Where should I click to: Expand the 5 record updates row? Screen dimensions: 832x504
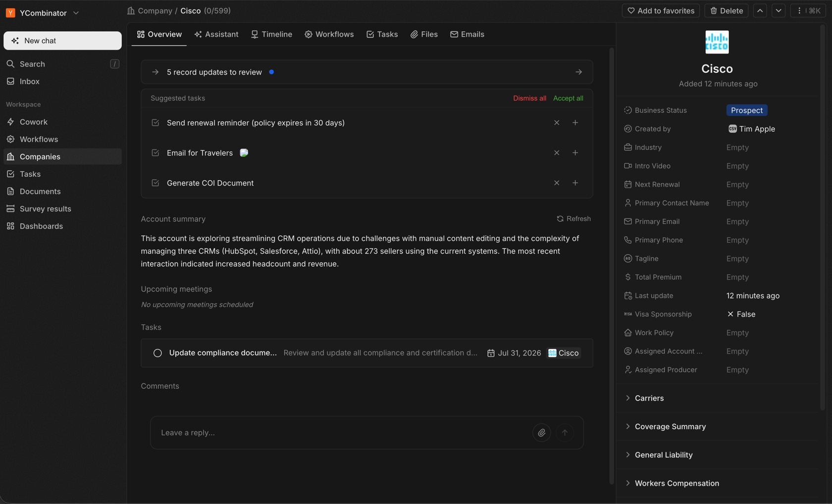click(367, 72)
